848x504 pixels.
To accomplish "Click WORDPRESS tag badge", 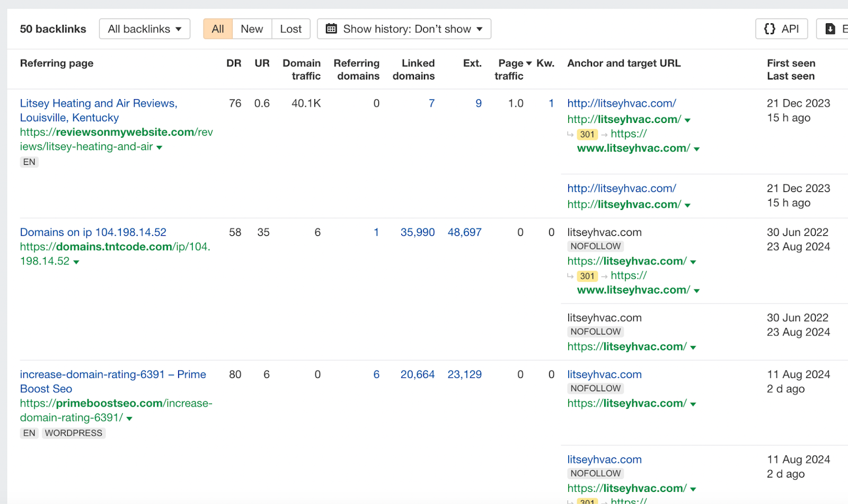I will pos(74,433).
